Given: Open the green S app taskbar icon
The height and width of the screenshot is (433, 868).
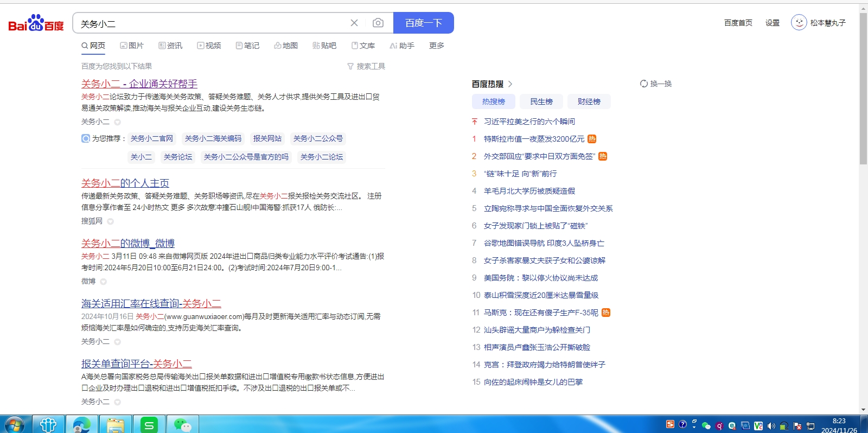Looking at the screenshot, I should pos(149,424).
